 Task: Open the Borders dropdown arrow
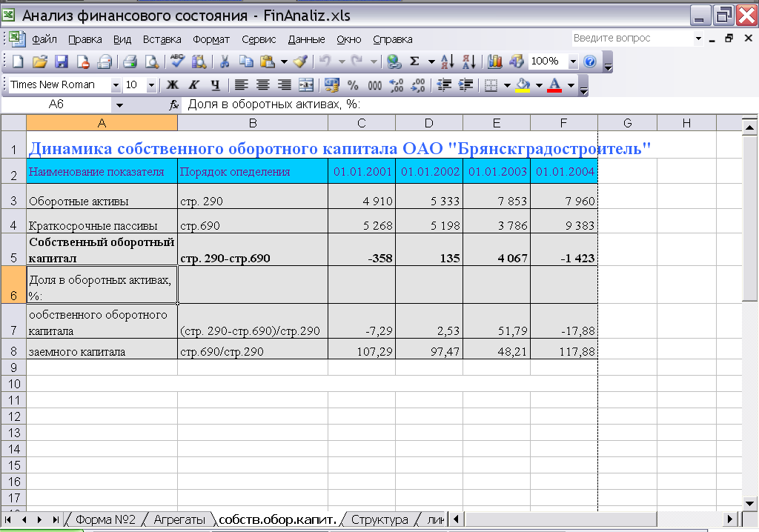pyautogui.click(x=507, y=85)
